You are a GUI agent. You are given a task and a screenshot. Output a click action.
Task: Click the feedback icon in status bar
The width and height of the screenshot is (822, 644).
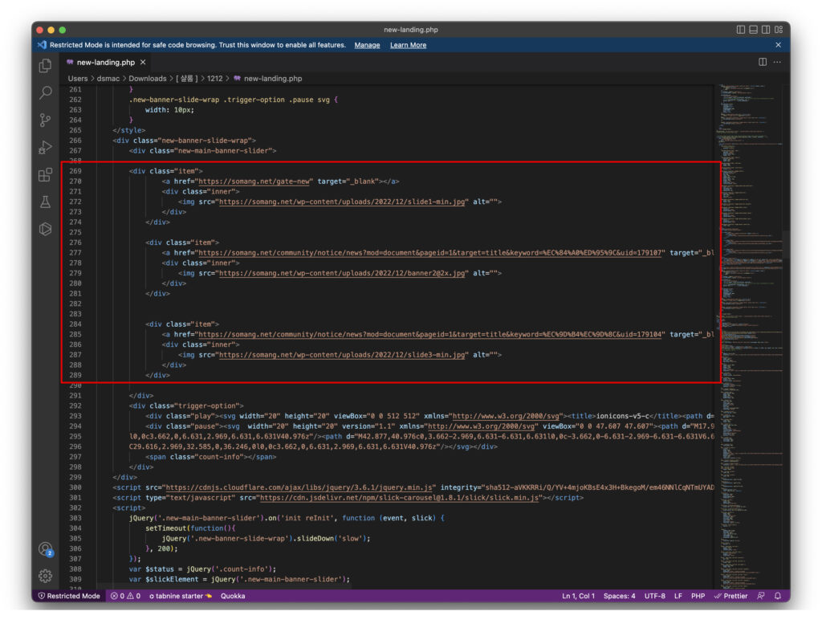coord(761,596)
